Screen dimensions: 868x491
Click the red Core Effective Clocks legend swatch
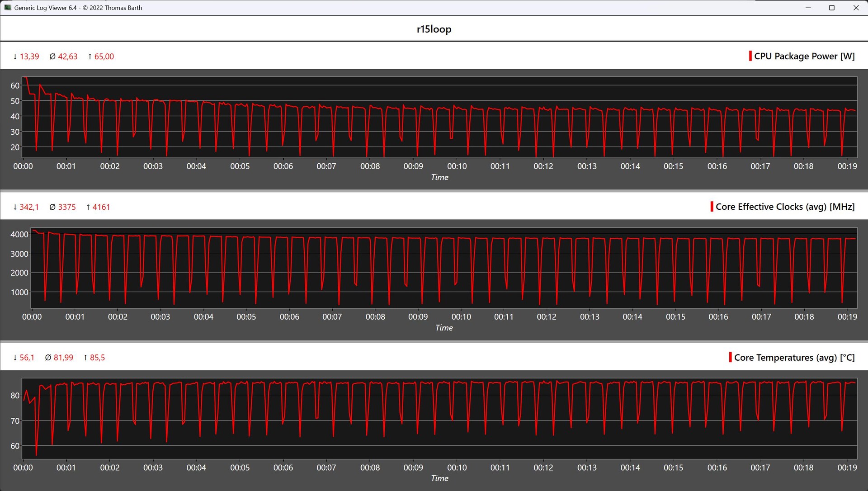point(712,207)
